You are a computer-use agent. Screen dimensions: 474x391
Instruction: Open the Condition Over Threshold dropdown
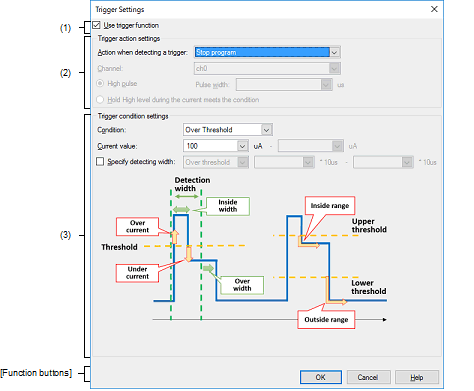[x=266, y=130]
